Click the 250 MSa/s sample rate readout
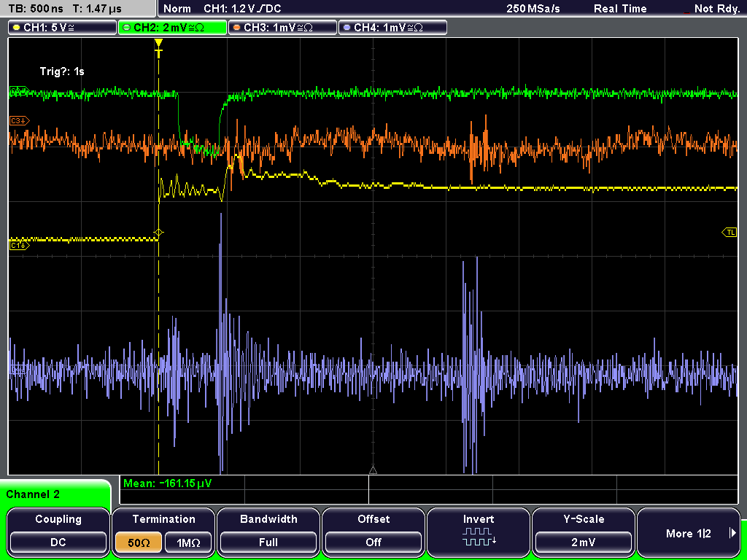 pos(533,9)
